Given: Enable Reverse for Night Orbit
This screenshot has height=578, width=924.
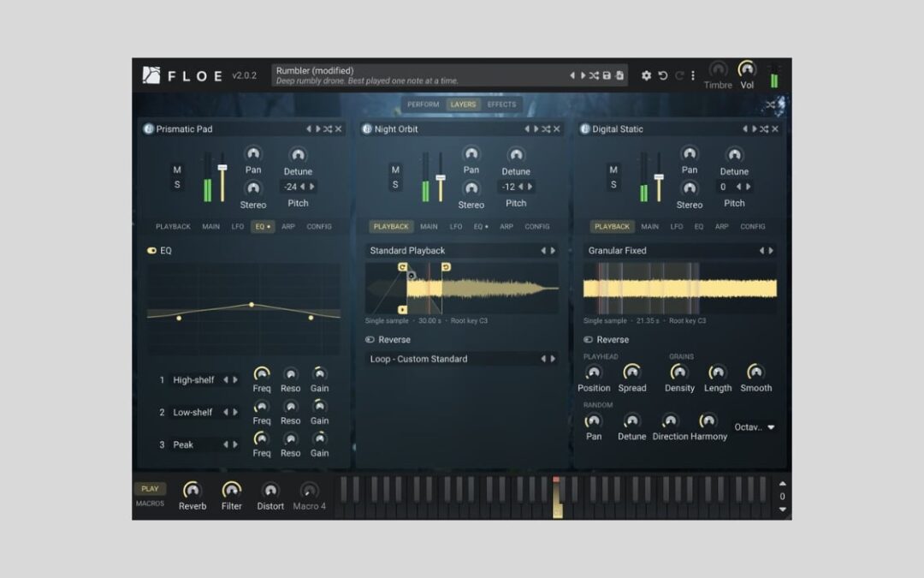Looking at the screenshot, I should pyautogui.click(x=370, y=340).
